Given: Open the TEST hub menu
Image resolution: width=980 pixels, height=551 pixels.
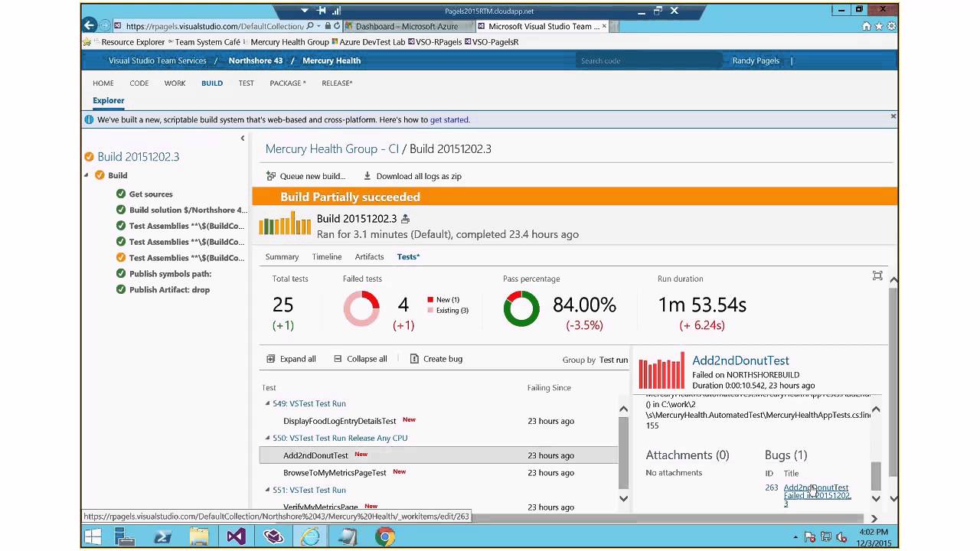Looking at the screenshot, I should [246, 83].
